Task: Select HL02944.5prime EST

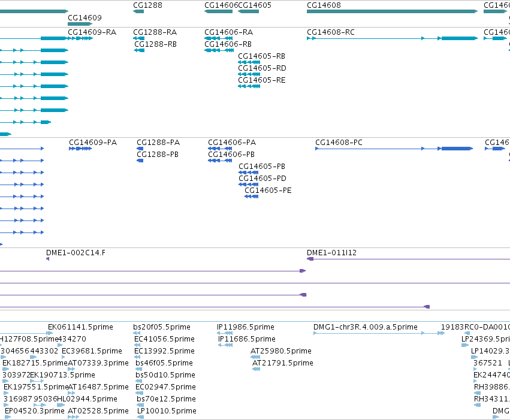Action: (61, 406)
